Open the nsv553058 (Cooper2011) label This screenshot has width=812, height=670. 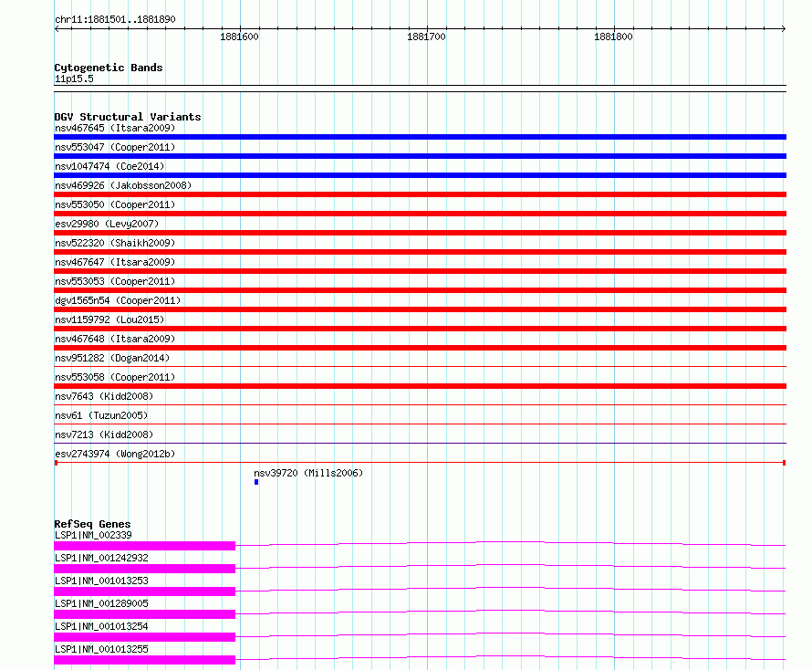pos(115,377)
